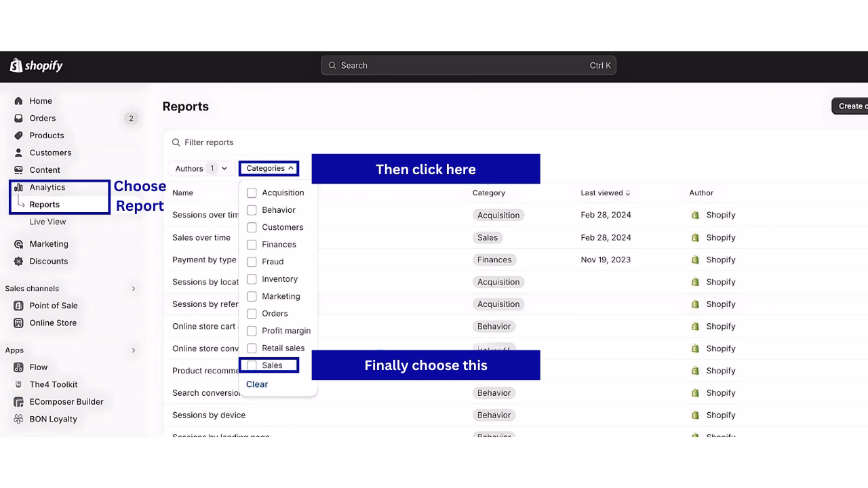Check the Fraud category checkbox
The width and height of the screenshot is (868, 488).
coord(252,262)
